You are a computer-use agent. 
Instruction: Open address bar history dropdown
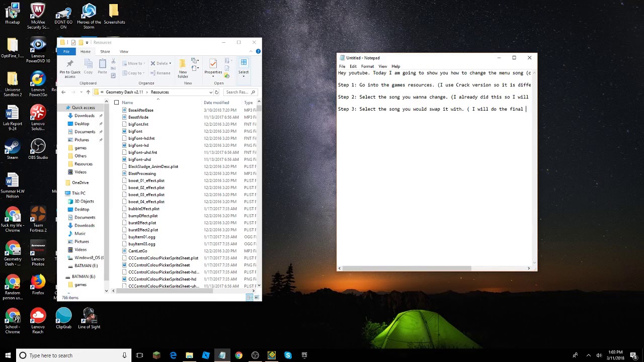(210, 92)
